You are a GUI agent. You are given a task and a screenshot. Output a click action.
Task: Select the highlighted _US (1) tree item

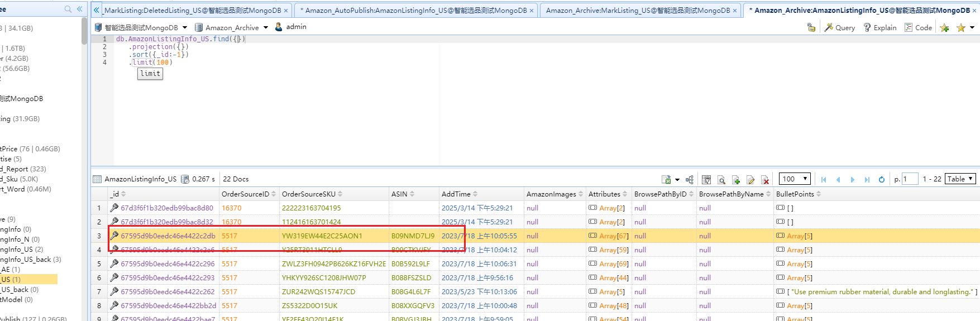pos(28,279)
